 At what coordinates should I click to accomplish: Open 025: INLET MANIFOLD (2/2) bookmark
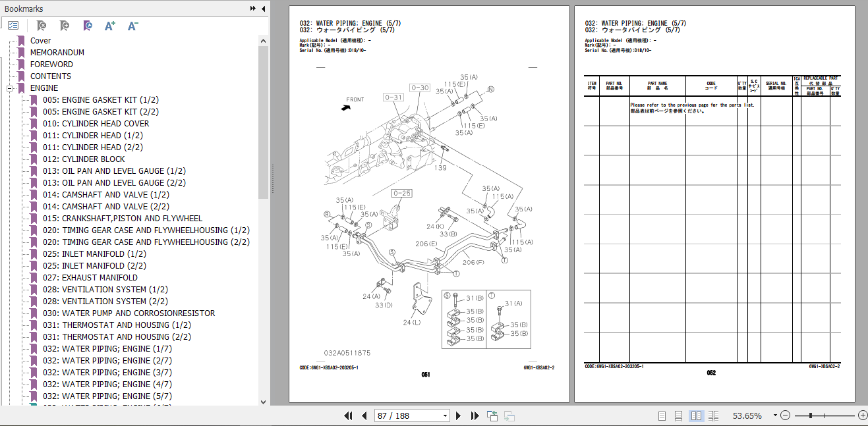[95, 266]
